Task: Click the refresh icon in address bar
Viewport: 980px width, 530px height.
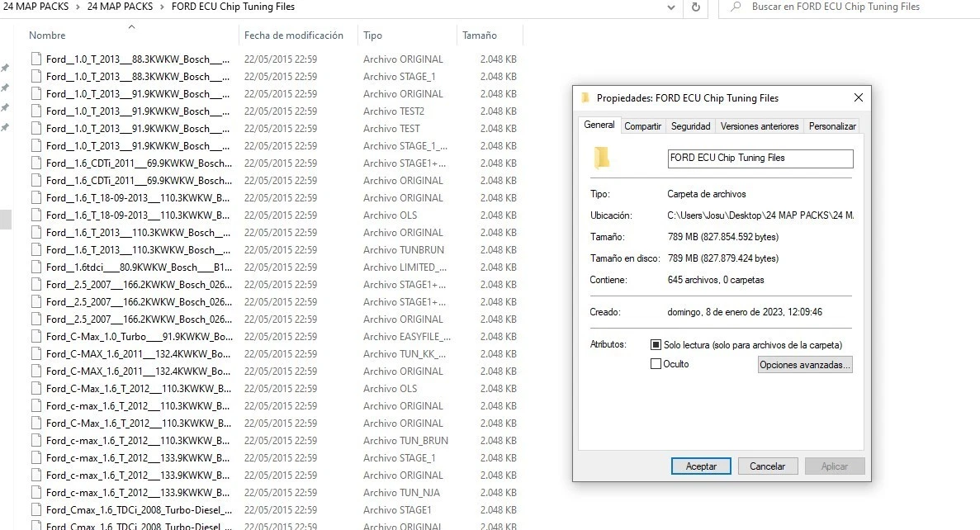Action: (696, 7)
